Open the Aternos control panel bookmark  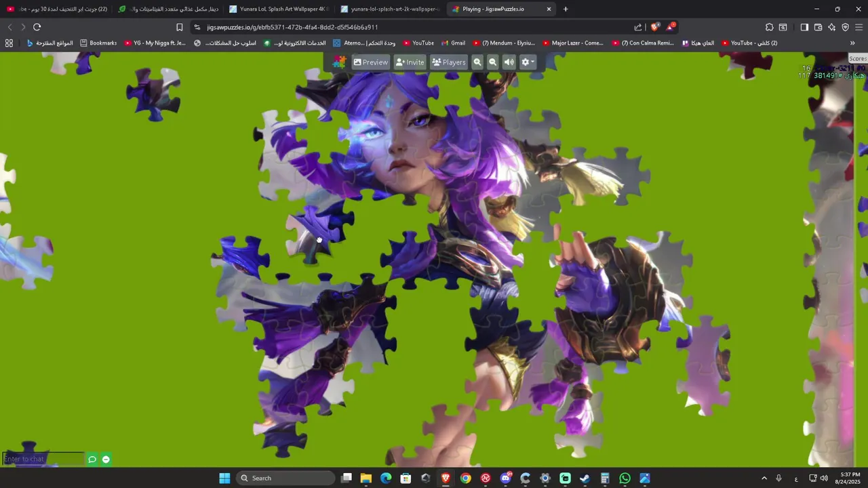click(x=364, y=43)
